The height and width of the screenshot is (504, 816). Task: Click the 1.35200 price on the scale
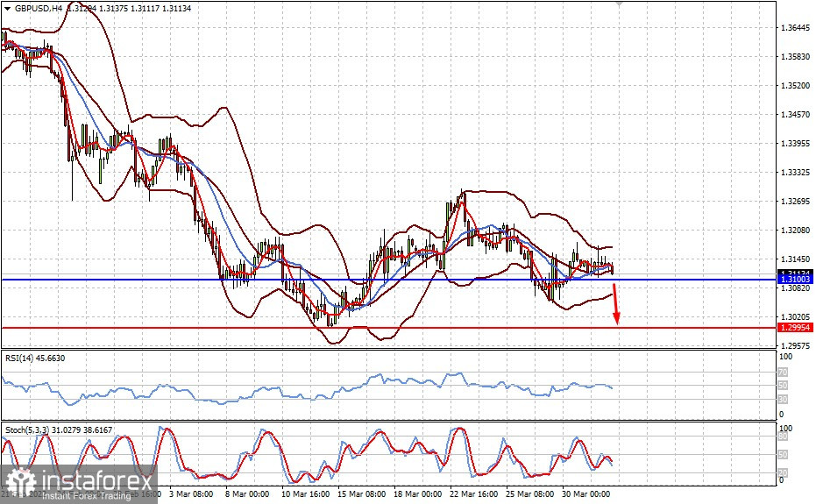click(796, 86)
